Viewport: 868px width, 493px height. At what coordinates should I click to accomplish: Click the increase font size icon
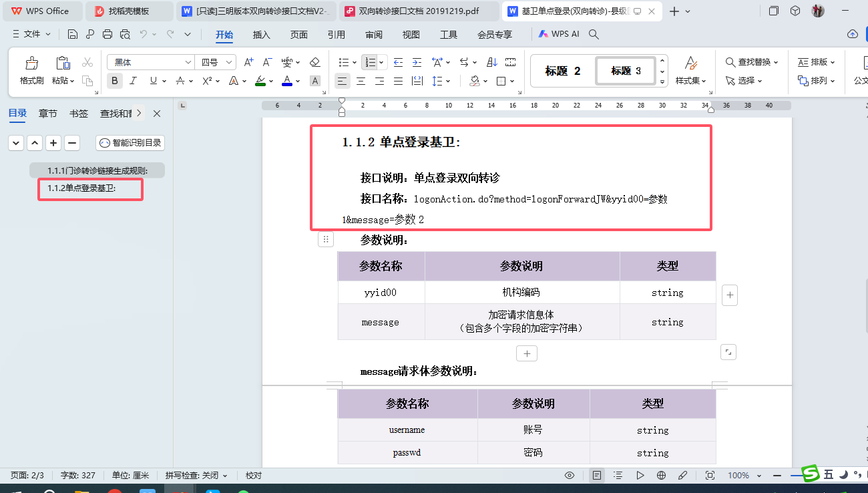coord(248,62)
